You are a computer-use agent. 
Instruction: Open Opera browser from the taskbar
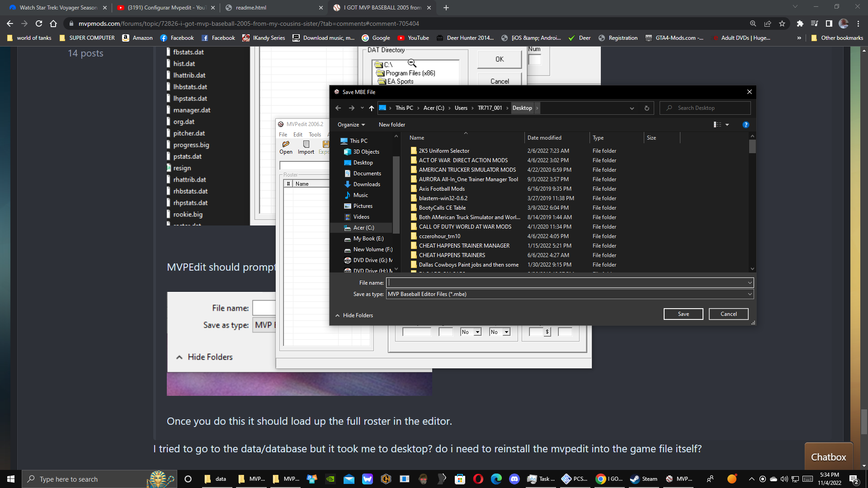point(478,479)
